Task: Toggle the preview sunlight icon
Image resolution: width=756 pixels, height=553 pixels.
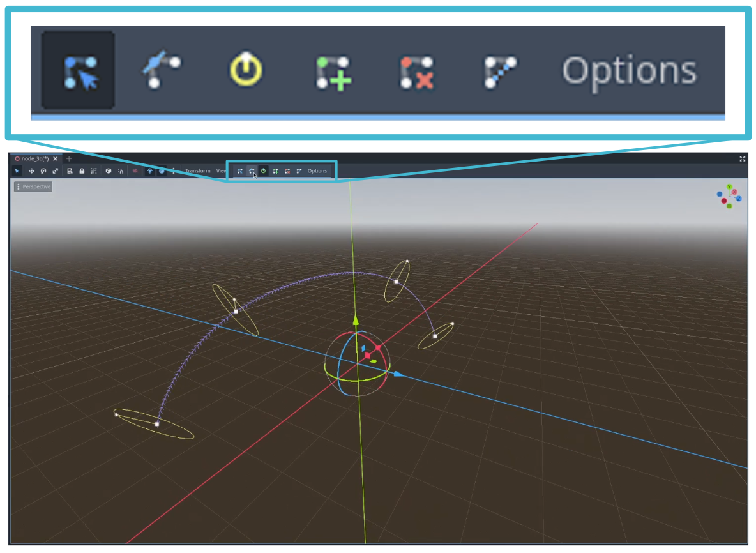Action: (150, 170)
